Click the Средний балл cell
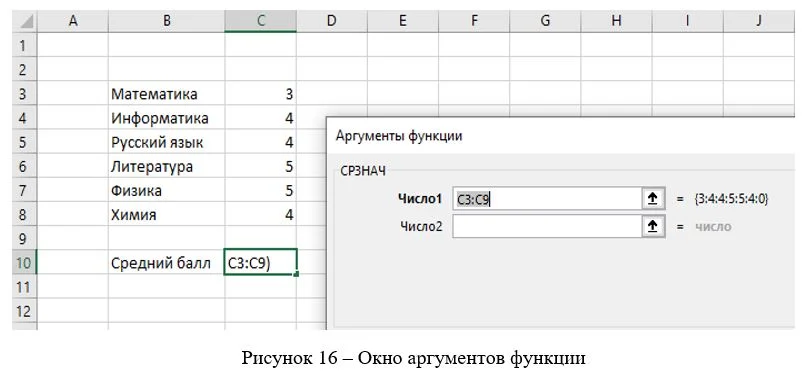 click(166, 263)
